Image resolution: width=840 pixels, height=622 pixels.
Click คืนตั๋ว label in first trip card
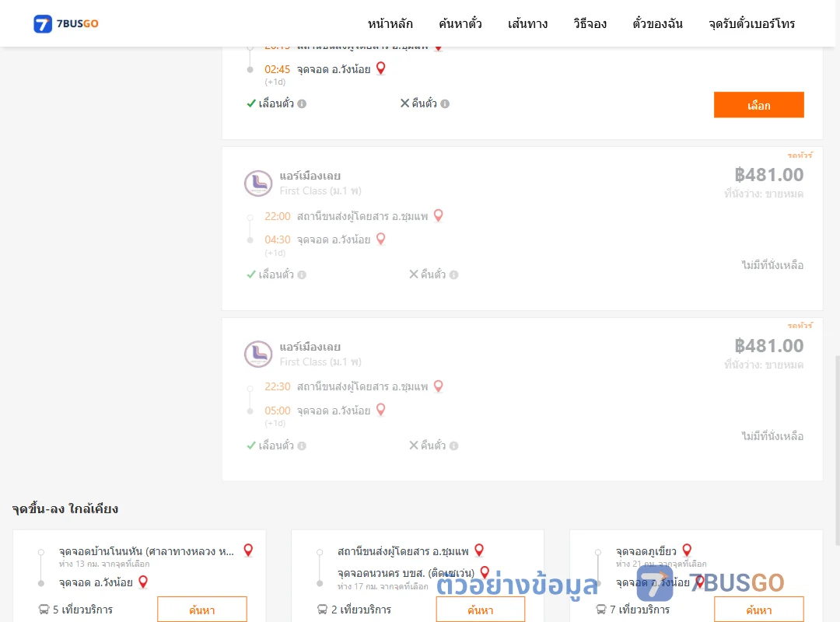[x=425, y=103]
